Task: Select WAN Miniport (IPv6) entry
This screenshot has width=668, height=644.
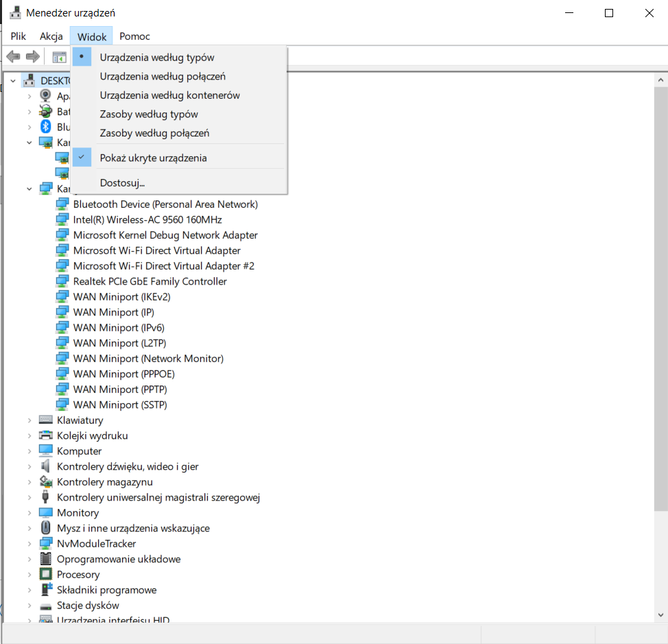Action: pos(119,328)
